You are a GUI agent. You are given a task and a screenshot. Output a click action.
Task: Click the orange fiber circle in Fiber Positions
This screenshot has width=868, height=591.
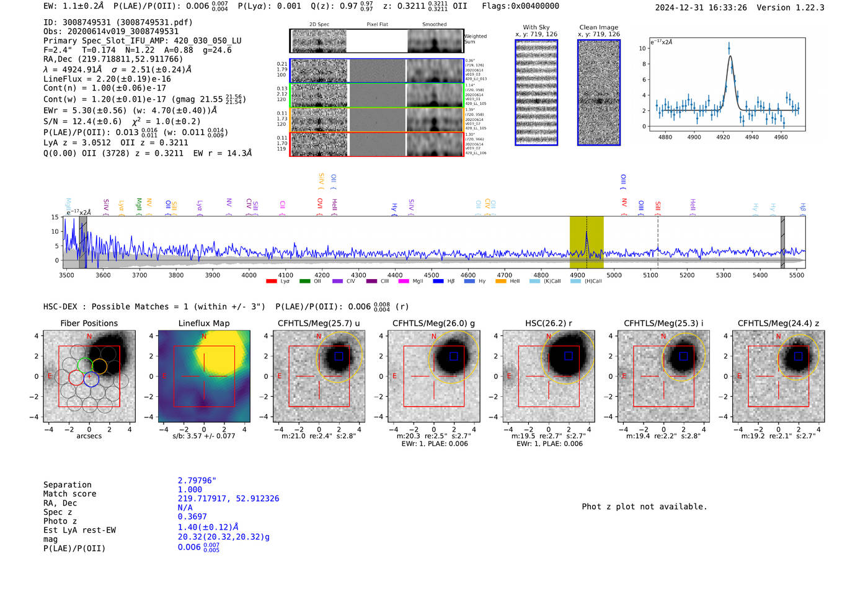click(x=99, y=366)
